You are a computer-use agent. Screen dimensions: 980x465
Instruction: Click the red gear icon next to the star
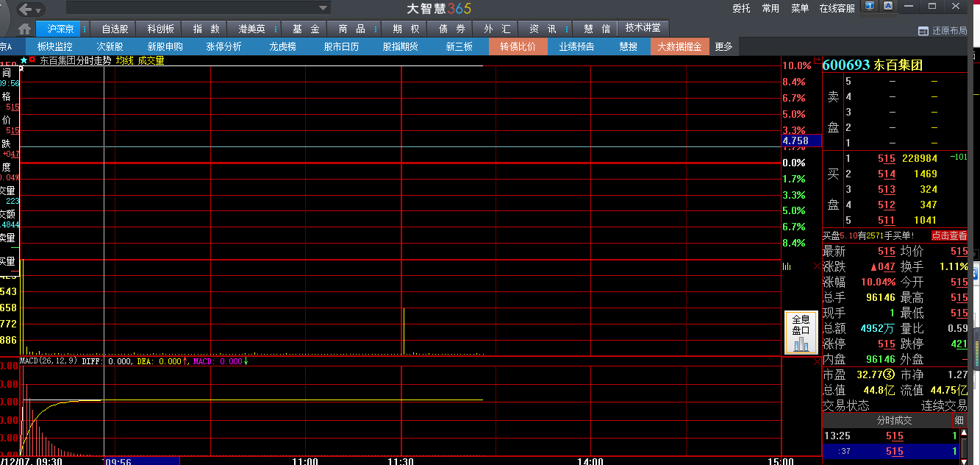pyautogui.click(x=32, y=60)
